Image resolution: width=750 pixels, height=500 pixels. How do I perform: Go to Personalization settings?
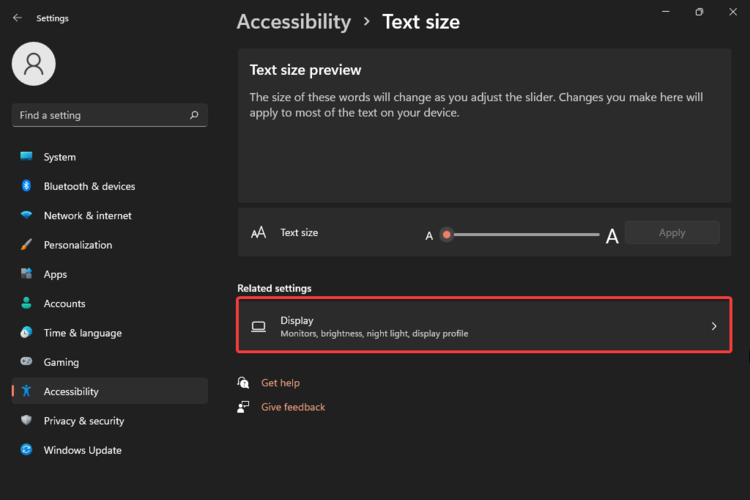click(x=77, y=245)
